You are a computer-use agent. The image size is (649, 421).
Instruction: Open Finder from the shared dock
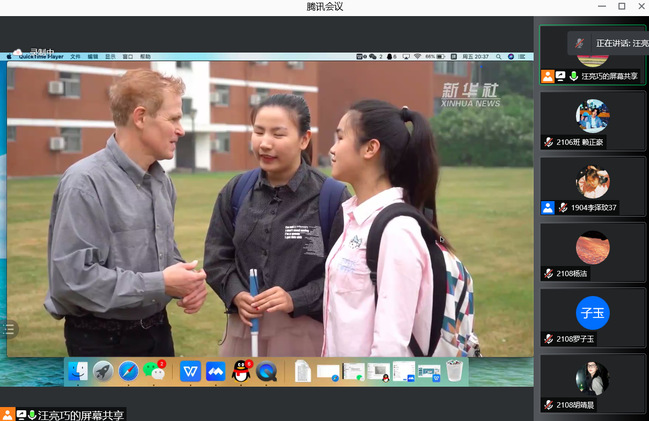point(77,371)
